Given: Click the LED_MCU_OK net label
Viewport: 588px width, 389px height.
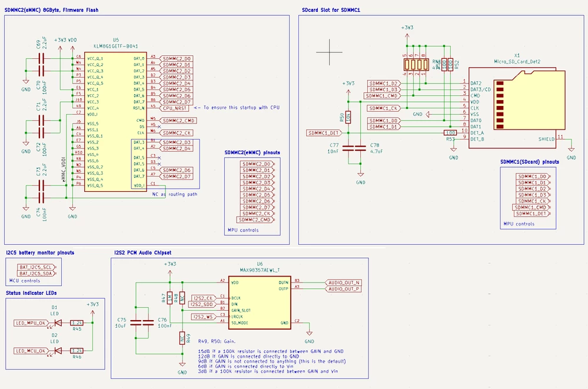Looking at the screenshot, I should (x=31, y=351).
